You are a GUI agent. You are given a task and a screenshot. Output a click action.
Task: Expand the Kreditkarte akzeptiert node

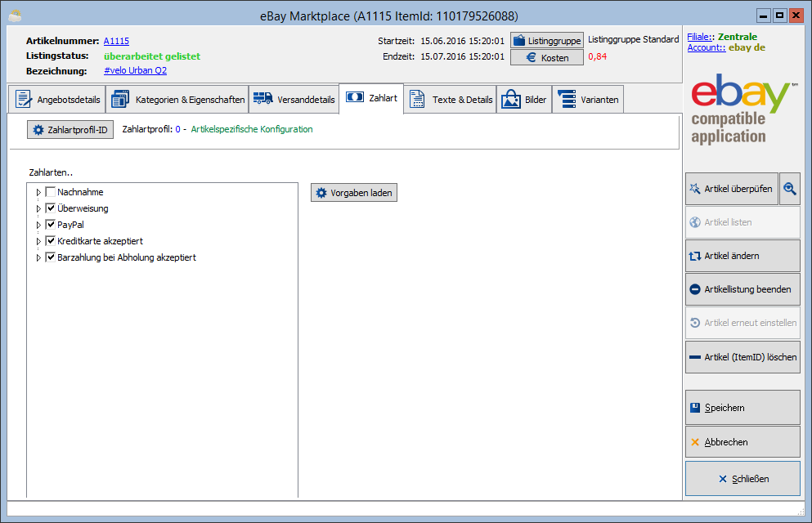click(38, 241)
